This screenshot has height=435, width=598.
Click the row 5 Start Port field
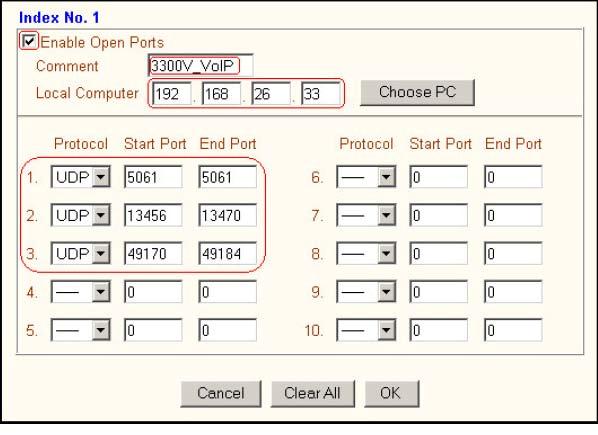coord(153,330)
